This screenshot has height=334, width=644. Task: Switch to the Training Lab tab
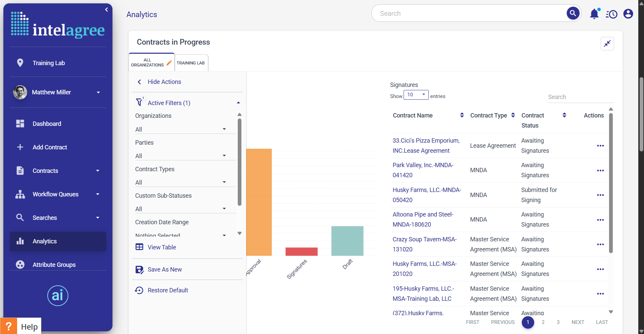coord(191,63)
